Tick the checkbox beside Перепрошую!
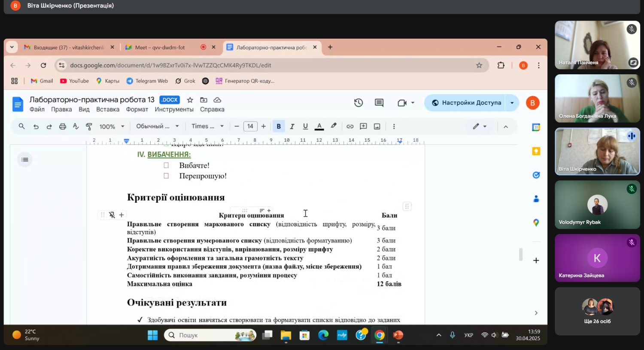This screenshot has height=350, width=644. 166,176
